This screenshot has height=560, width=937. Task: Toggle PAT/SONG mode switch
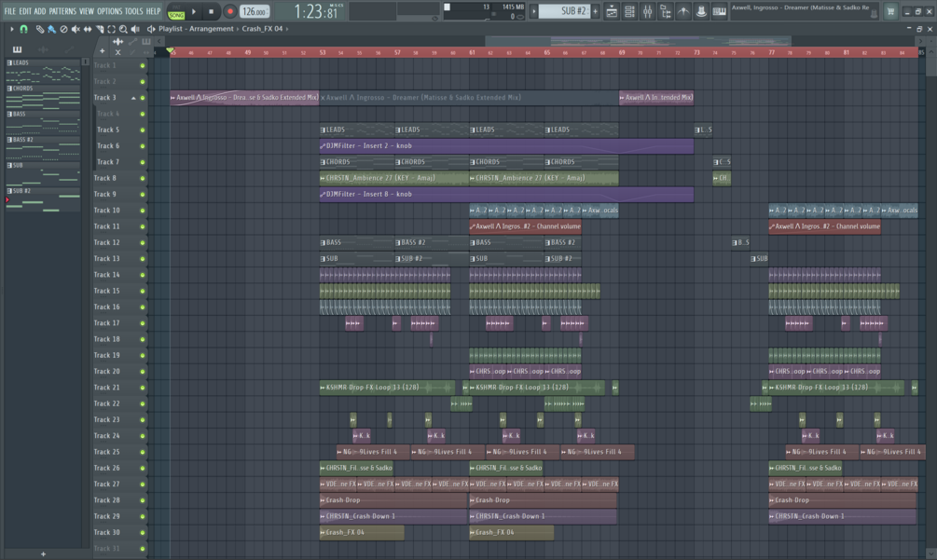point(176,11)
